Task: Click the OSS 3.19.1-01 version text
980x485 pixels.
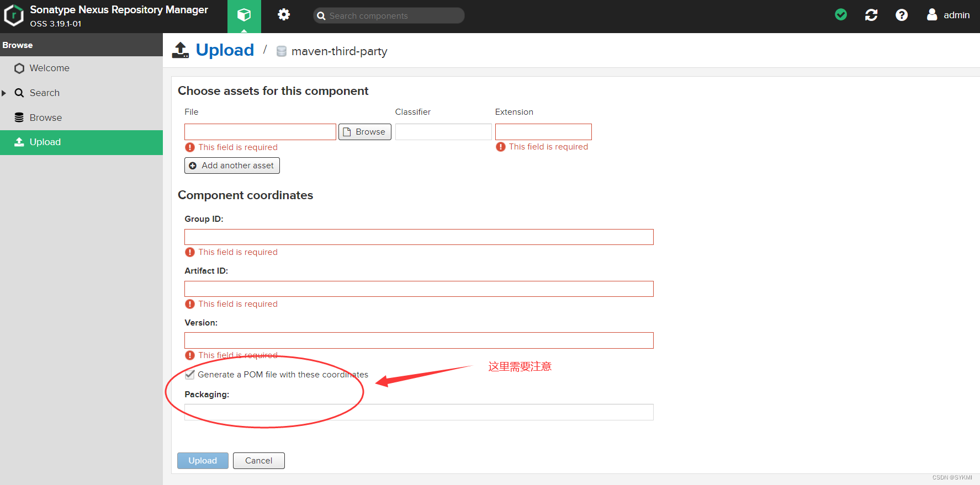Action: tap(55, 24)
